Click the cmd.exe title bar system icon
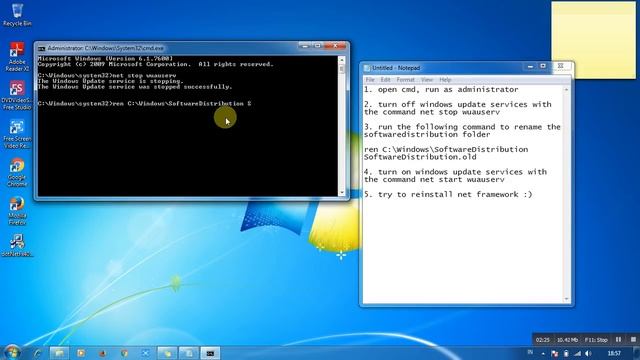The height and width of the screenshot is (360, 640). pos(41,49)
